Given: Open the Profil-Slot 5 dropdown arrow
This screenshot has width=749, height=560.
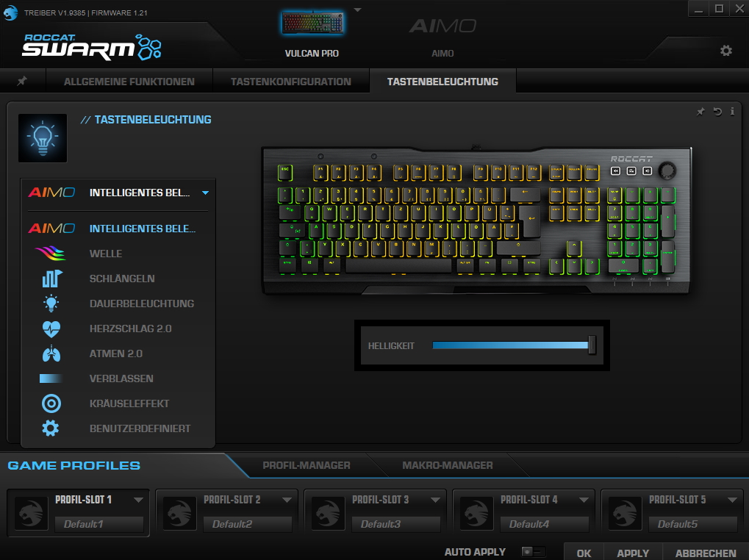Looking at the screenshot, I should coord(732,500).
